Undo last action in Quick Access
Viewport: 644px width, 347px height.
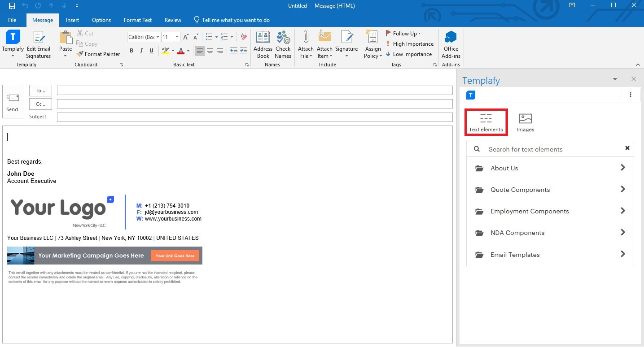[25, 6]
